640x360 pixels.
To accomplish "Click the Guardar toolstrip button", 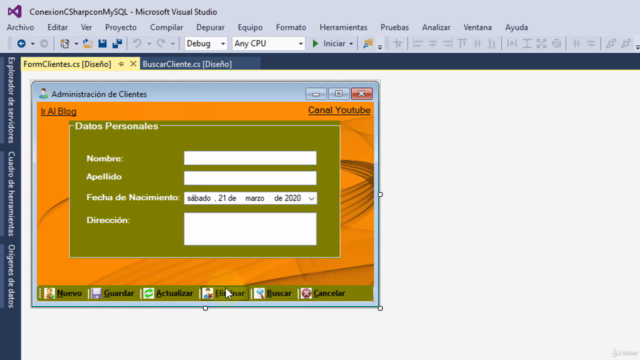I will tap(113, 293).
